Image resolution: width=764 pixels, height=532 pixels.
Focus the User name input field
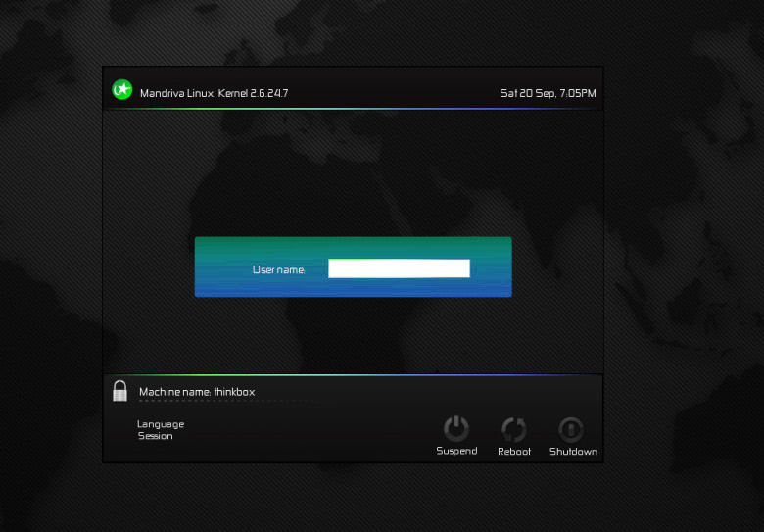tap(399, 268)
